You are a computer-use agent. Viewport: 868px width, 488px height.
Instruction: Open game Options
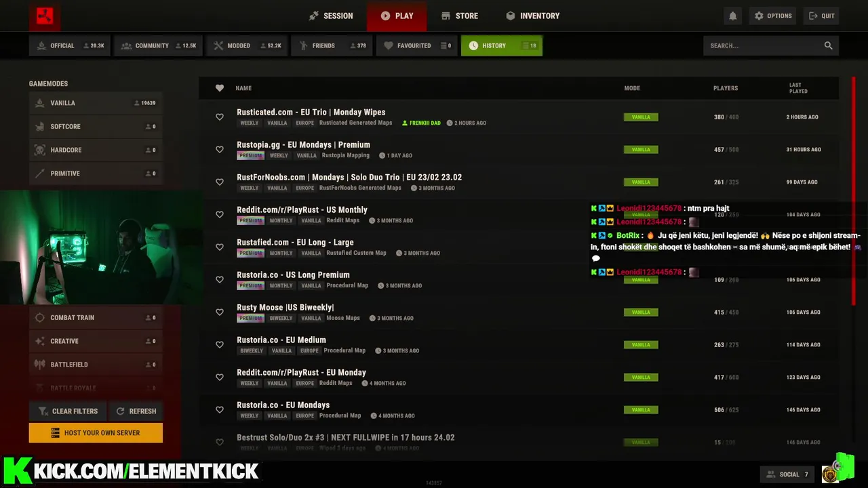pos(773,16)
